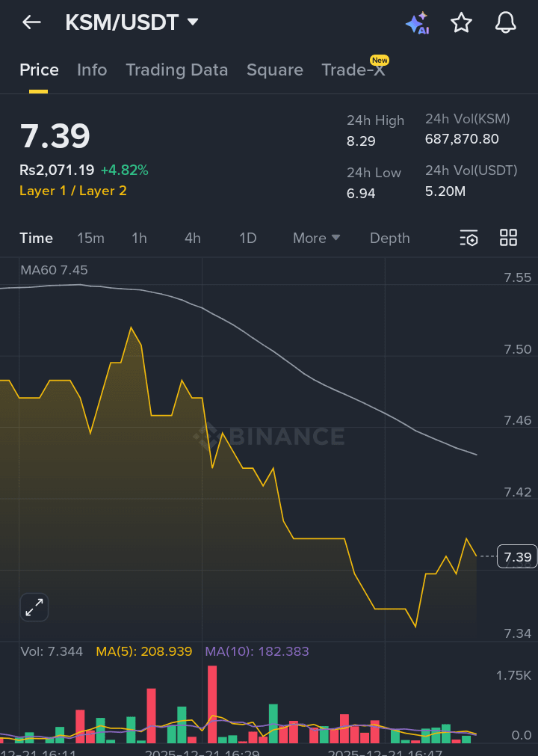This screenshot has height=756, width=538.
Task: Open chart indicator settings icon
Action: [469, 238]
